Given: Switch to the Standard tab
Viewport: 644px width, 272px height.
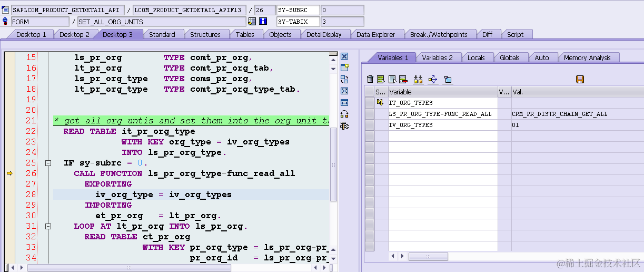Looking at the screenshot, I should coord(162,34).
